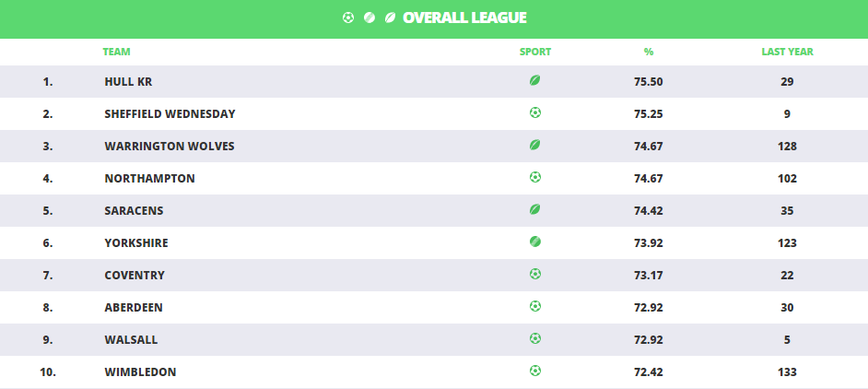Click Yorkshire's 73.92 percentage value
This screenshot has height=389, width=868.
(x=648, y=243)
